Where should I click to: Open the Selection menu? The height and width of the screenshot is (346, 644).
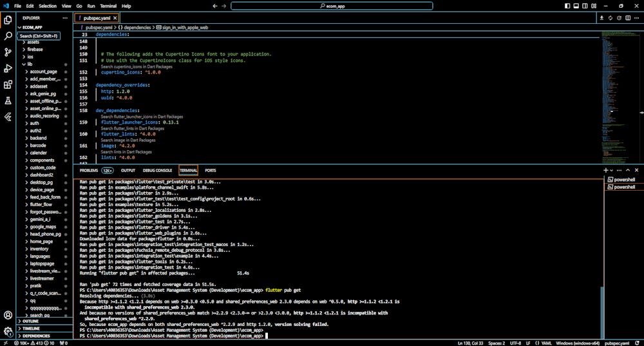(48, 6)
